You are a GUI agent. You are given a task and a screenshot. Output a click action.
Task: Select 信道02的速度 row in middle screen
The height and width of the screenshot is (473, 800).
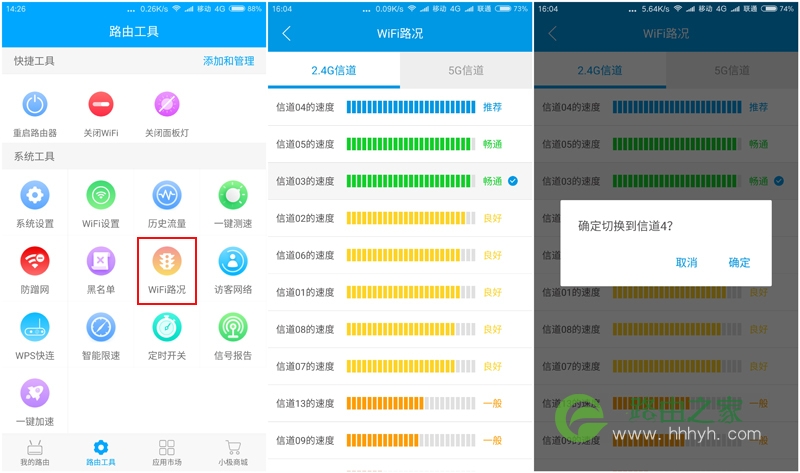pos(400,218)
